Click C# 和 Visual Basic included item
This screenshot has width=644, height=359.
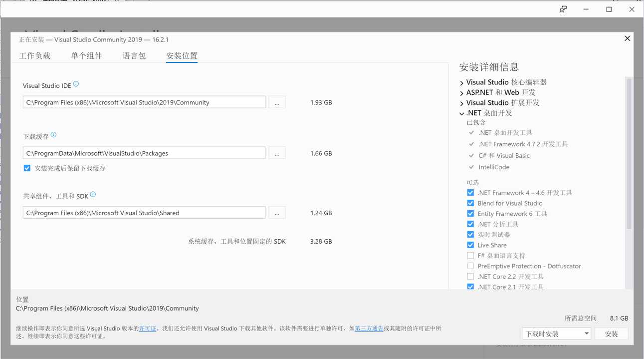pyautogui.click(x=504, y=156)
